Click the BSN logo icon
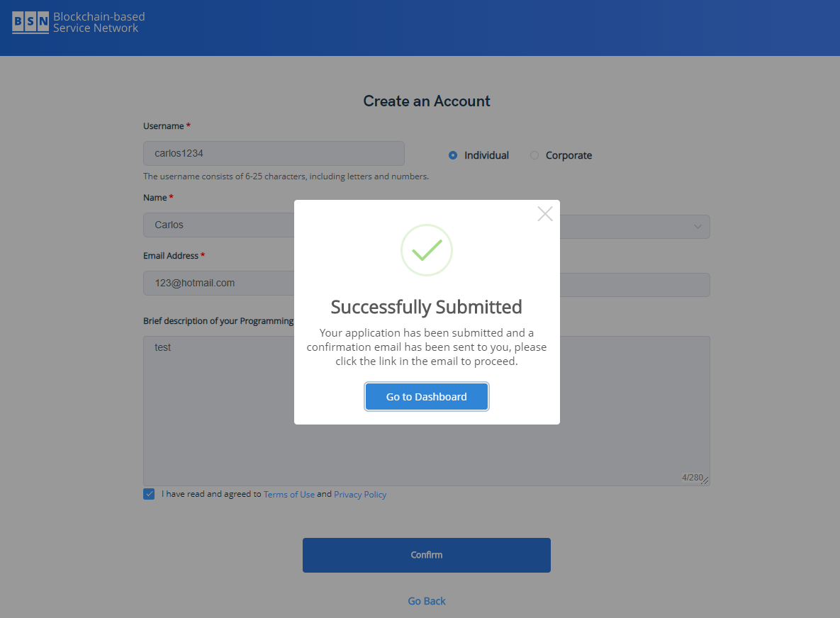This screenshot has height=618, width=840. [x=30, y=22]
